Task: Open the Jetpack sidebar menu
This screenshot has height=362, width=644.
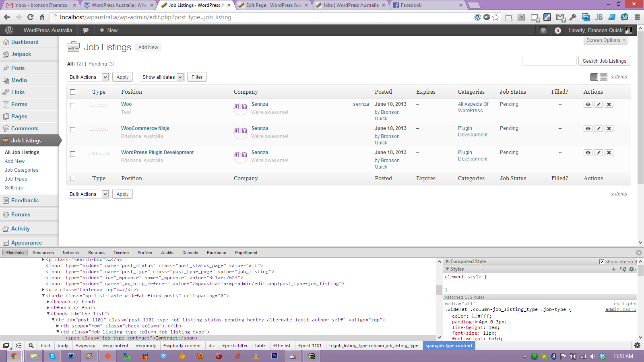Action: click(21, 54)
